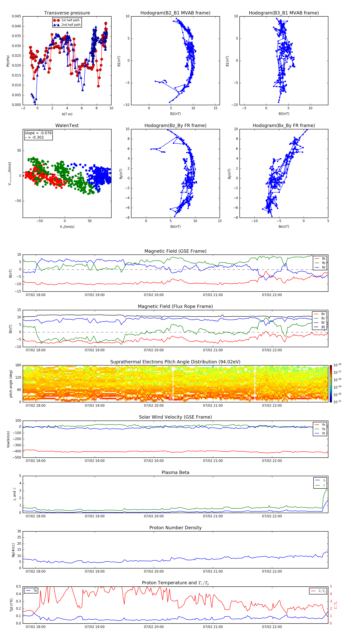The width and height of the screenshot is (351, 644).
Task: Click the 'Bx' entry in GSE legend
Action: coord(320,259)
